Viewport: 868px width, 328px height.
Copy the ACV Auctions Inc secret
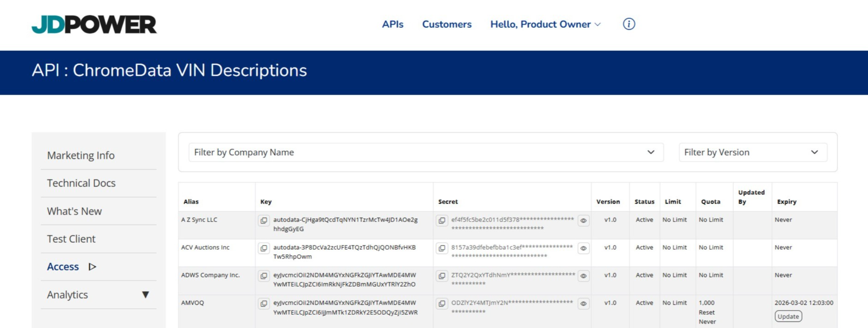coord(441,248)
